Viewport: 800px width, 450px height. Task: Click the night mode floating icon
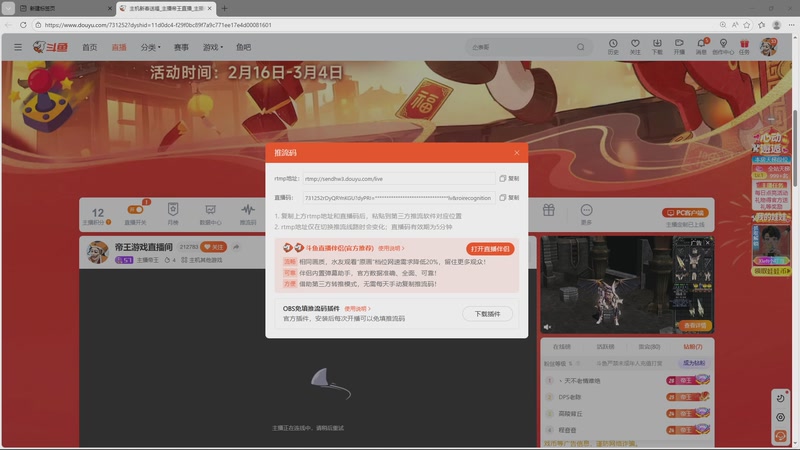click(781, 398)
